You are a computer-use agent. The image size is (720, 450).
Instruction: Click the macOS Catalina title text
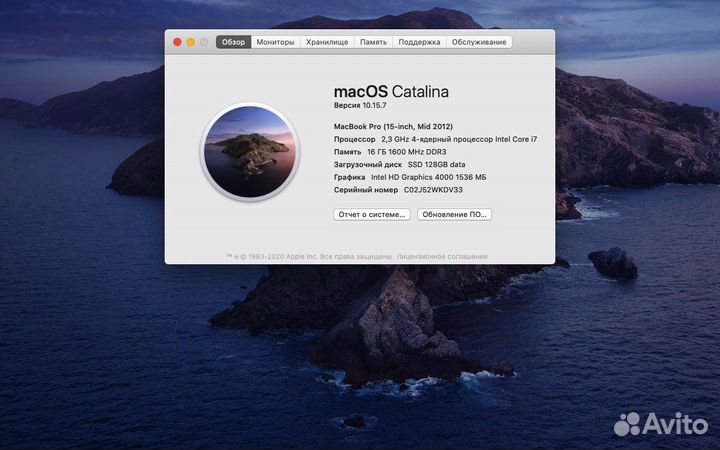(x=391, y=91)
